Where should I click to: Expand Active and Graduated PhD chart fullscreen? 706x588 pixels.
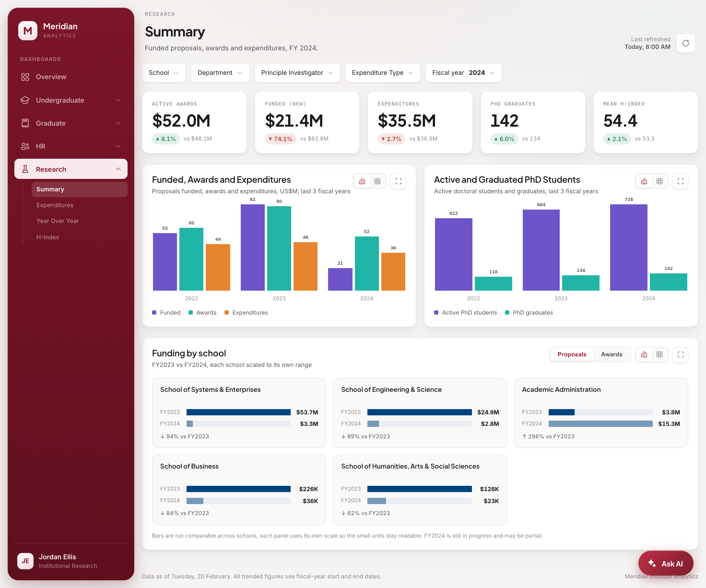click(x=680, y=181)
